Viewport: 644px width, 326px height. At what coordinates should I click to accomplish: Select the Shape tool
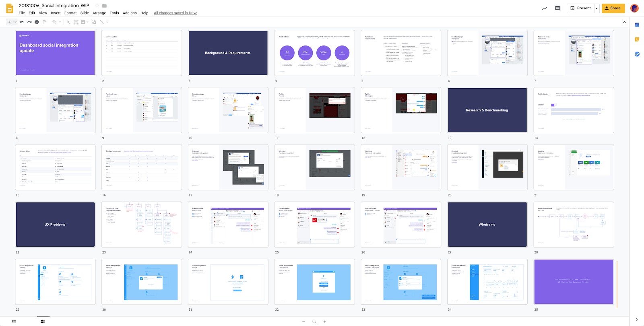pos(94,22)
